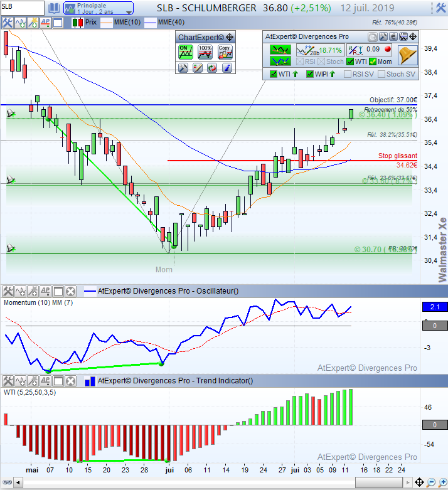
Task: Click the AtExpert panel move cross handle
Action: [x=413, y=37]
